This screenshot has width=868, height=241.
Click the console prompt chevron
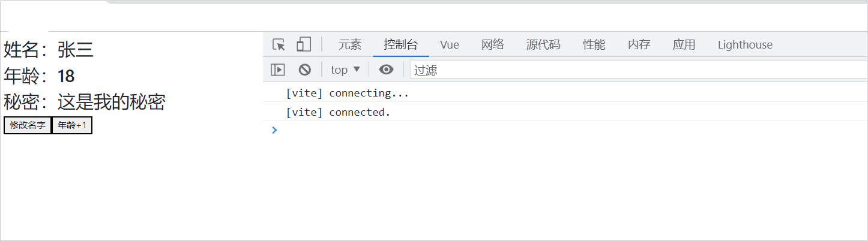tap(274, 129)
